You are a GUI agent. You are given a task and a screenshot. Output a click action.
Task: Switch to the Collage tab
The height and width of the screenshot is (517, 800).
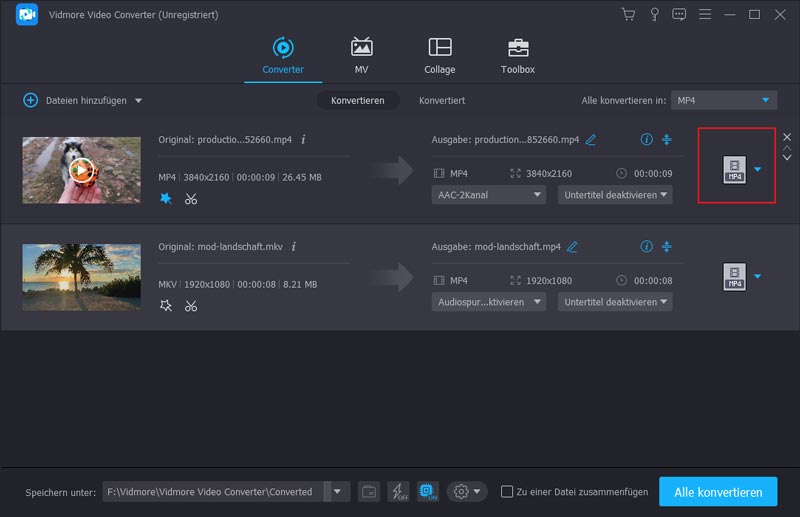[439, 56]
